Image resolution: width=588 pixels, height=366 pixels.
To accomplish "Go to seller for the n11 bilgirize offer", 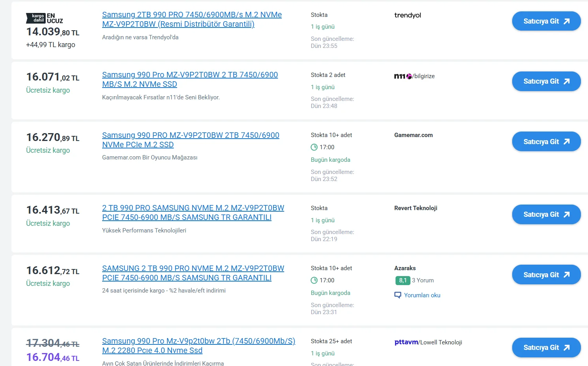I will tap(546, 81).
